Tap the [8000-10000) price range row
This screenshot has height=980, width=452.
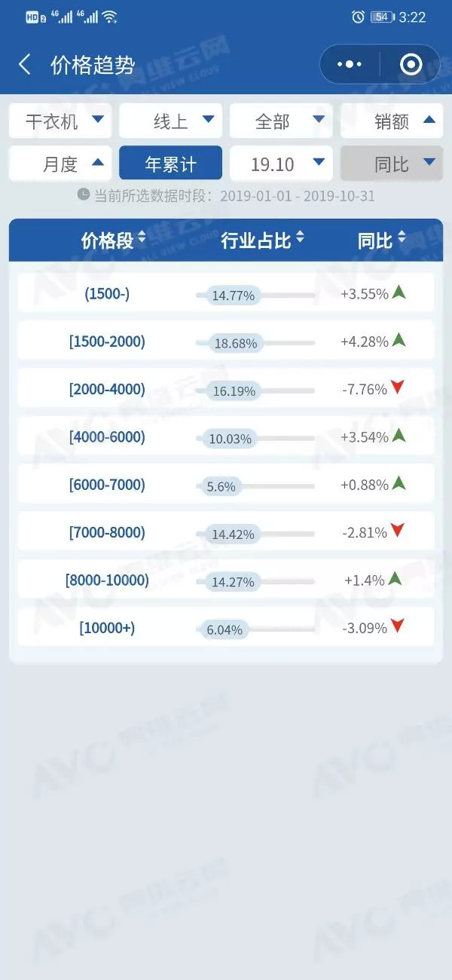point(107,580)
